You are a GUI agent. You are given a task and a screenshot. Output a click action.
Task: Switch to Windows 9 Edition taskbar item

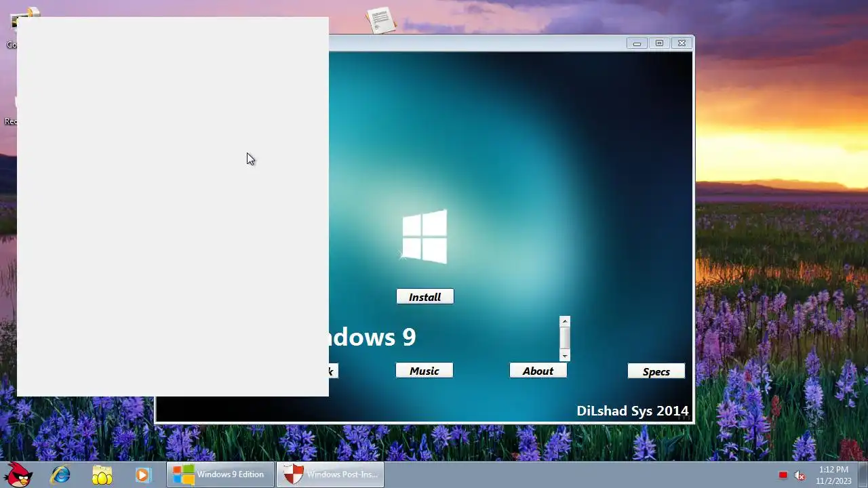point(220,474)
